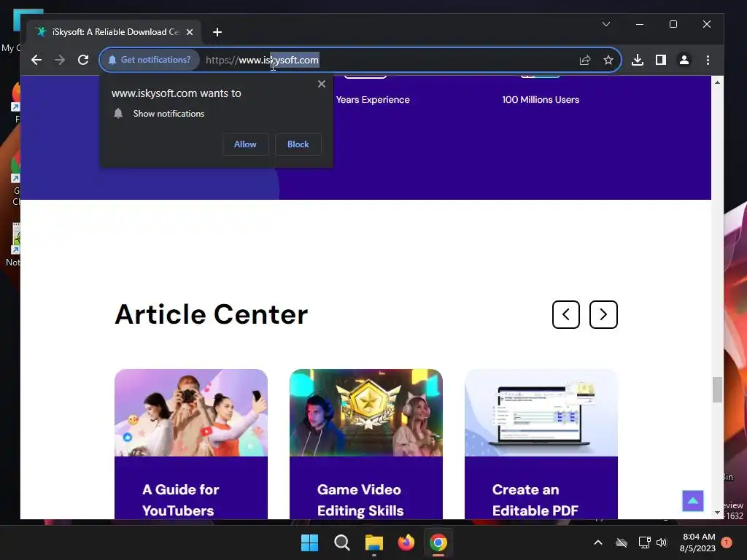Viewport: 747px width, 560px height.
Task: Block notifications from iskysoft.com
Action: point(298,144)
